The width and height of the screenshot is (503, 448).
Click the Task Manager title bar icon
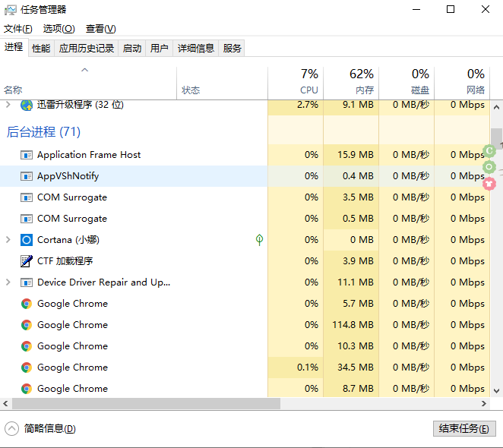11,10
